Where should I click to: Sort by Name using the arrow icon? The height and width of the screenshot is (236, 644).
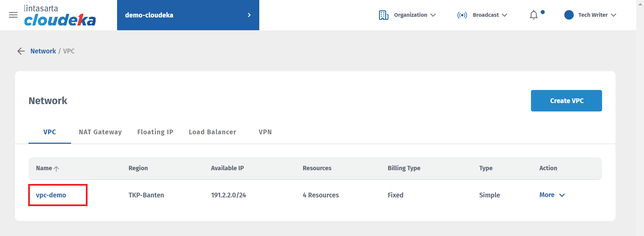pos(56,169)
